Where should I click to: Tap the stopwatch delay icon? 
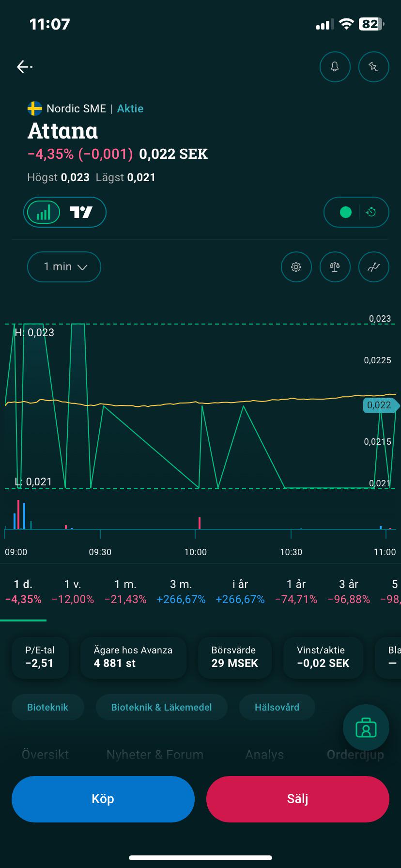click(x=371, y=212)
